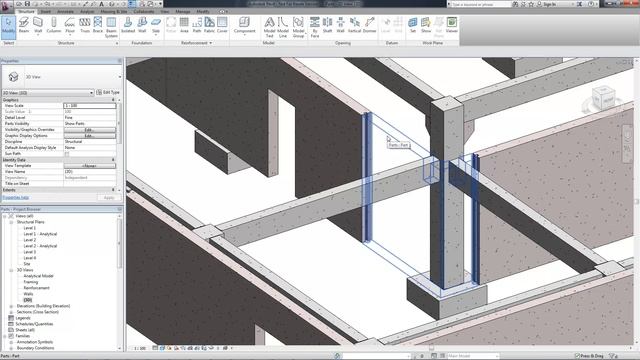Click the View Scale value field
The height and width of the screenshot is (360, 640).
pos(89,106)
